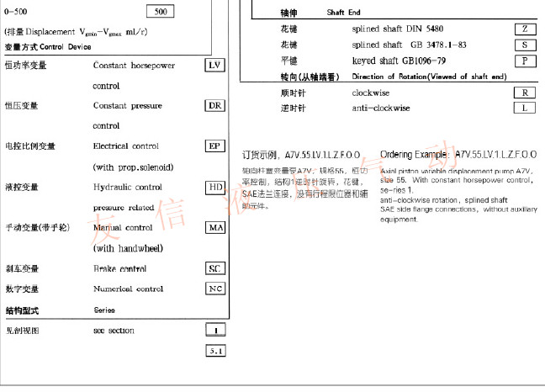Click the text 'Electrical control'

click(x=126, y=146)
